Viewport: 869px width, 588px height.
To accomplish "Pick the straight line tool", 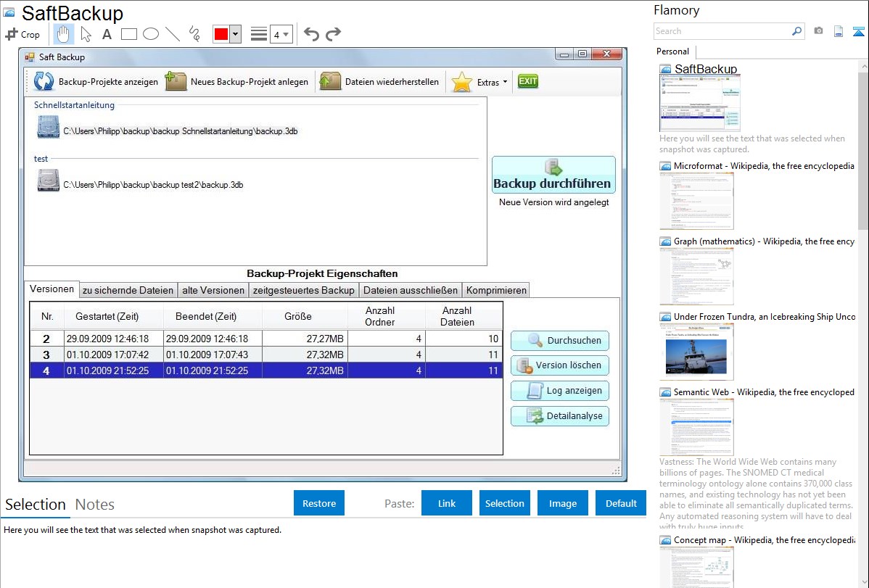I will 173,34.
